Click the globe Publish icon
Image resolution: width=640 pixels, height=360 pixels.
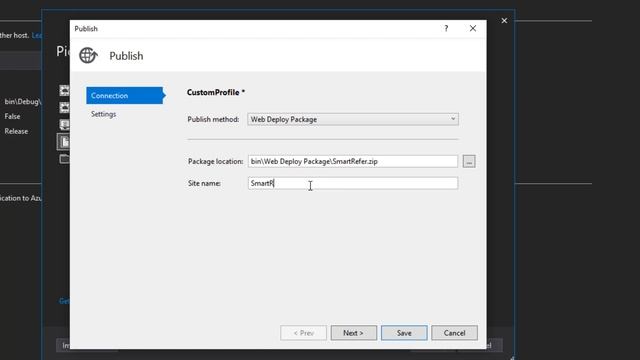click(88, 56)
